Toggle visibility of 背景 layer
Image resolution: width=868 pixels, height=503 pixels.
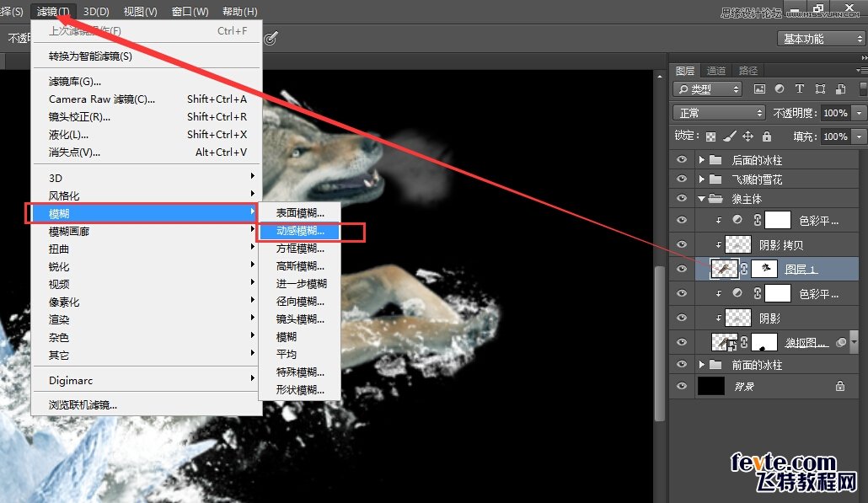coord(682,386)
